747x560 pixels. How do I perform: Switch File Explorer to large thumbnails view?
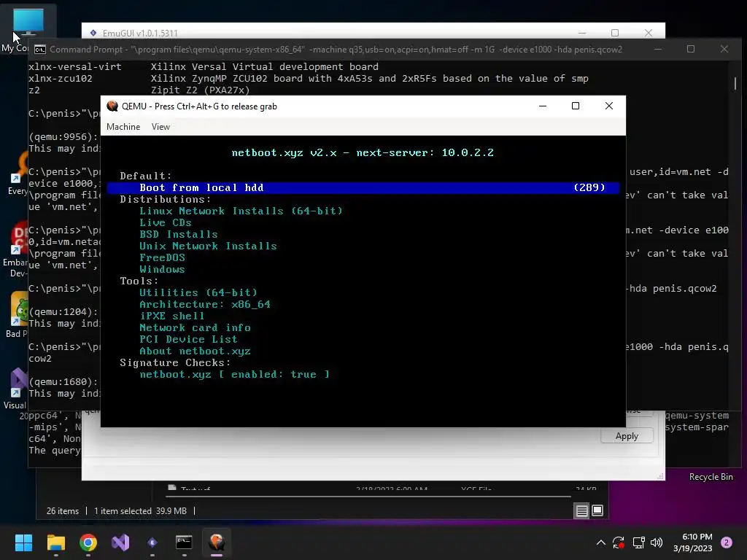[x=597, y=511]
